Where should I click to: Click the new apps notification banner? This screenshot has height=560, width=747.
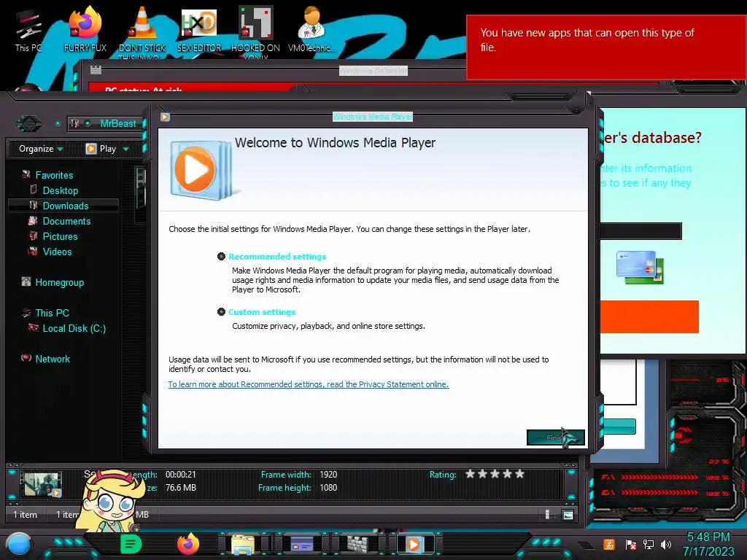tap(605, 47)
